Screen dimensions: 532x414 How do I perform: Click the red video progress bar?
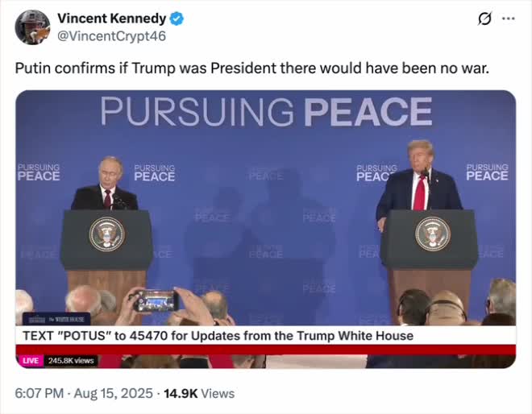pyautogui.click(x=266, y=350)
